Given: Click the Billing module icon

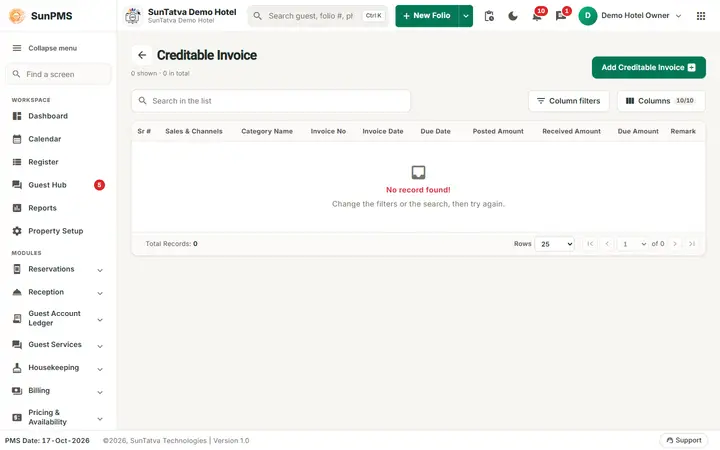Looking at the screenshot, I should 17,391.
